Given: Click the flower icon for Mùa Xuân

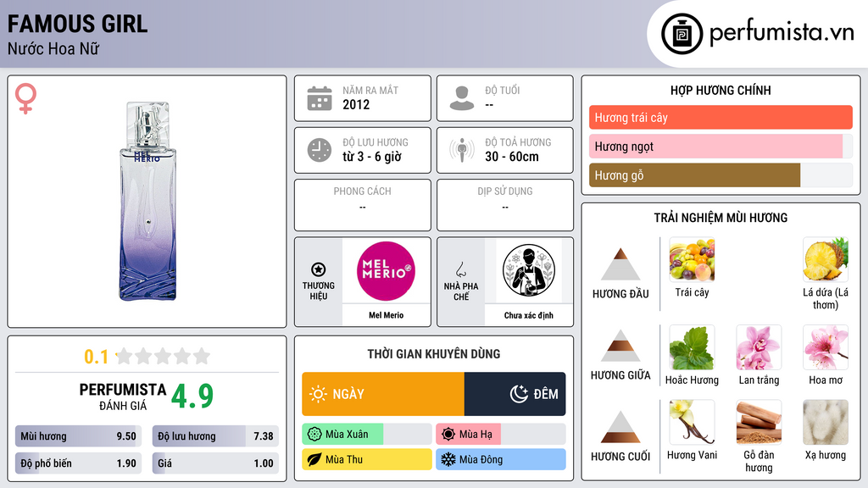Looking at the screenshot, I should (x=314, y=435).
